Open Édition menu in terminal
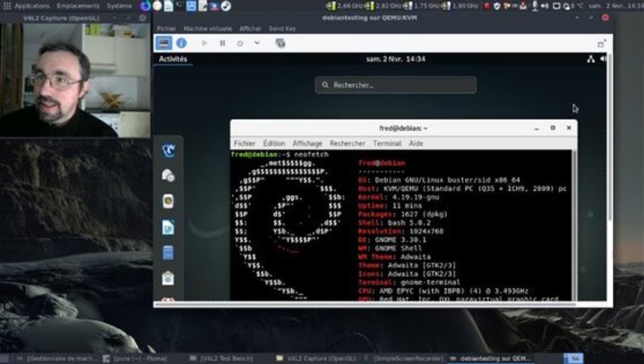Viewport: 644px width, 364px height. pos(274,143)
